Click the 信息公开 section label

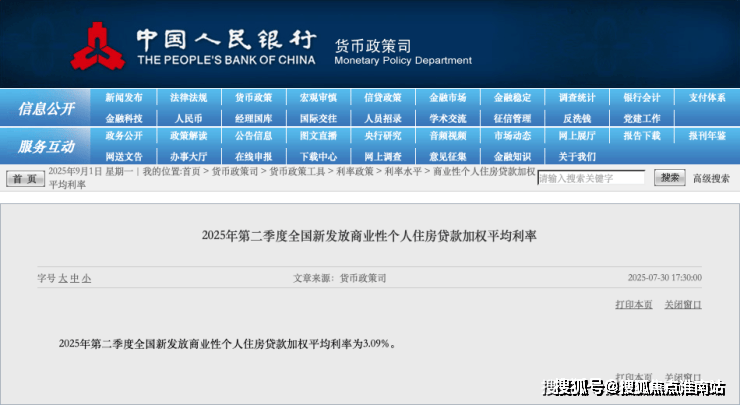pyautogui.click(x=46, y=109)
